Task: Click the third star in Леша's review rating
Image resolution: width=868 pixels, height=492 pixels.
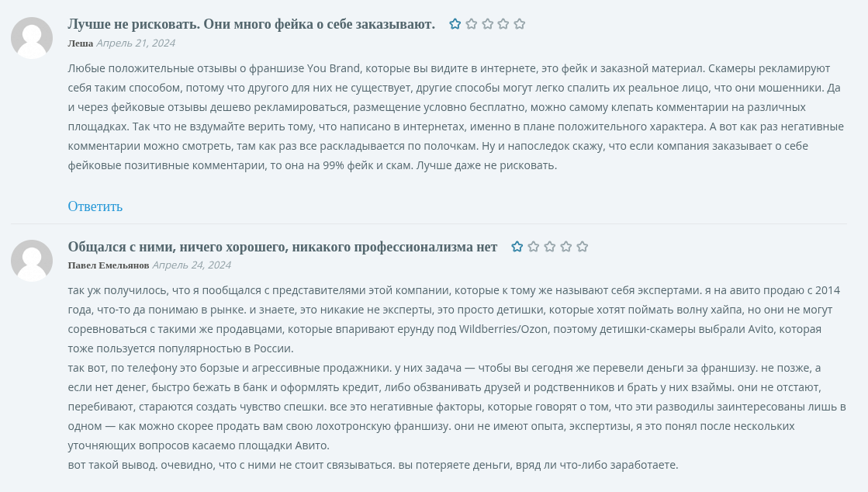Action: coord(487,24)
